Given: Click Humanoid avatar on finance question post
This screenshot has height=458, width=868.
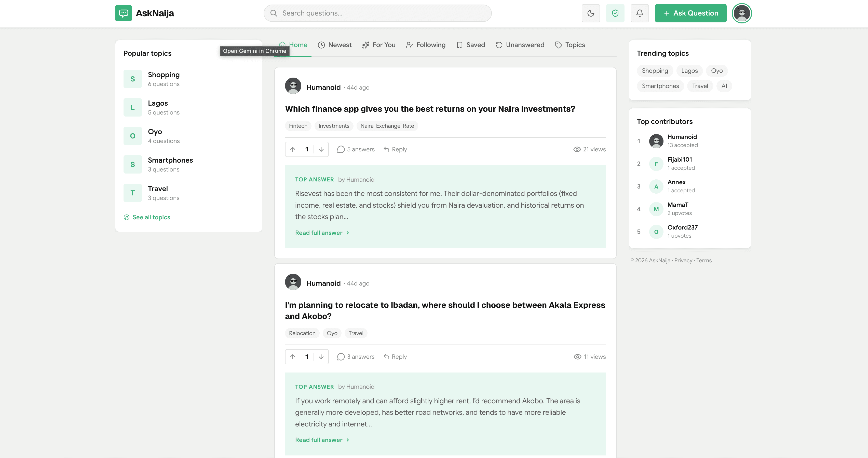Looking at the screenshot, I should [293, 86].
